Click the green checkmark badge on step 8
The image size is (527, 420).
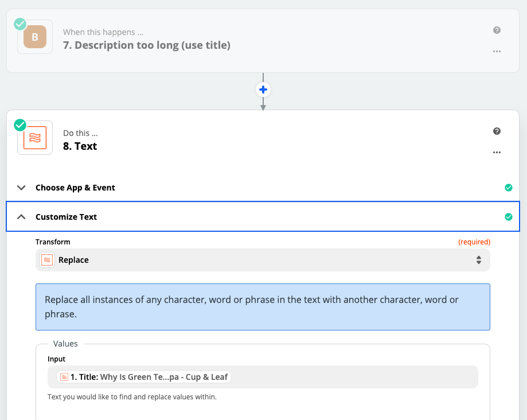coord(20,125)
